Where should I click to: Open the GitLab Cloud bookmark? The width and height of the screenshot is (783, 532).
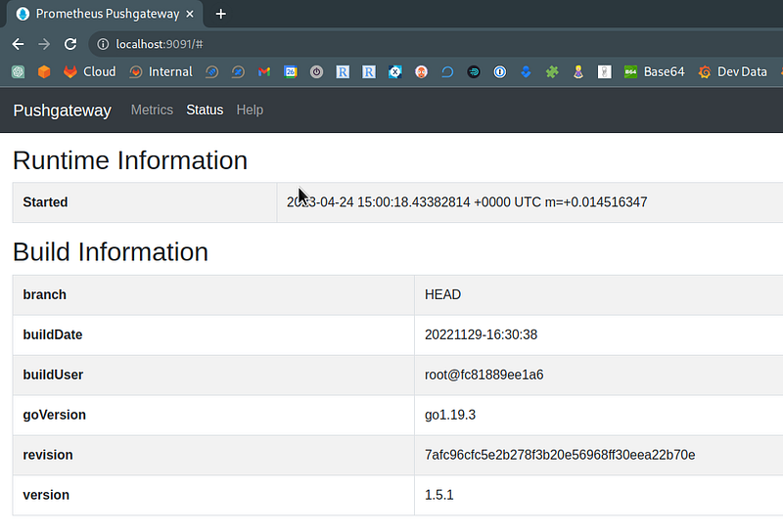point(90,71)
